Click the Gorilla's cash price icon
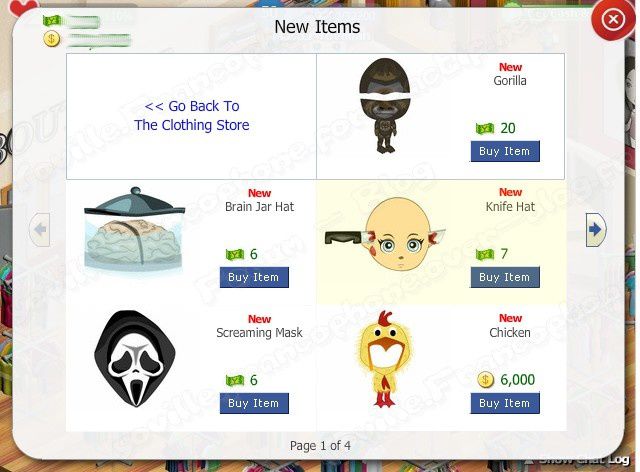 [x=485, y=129]
